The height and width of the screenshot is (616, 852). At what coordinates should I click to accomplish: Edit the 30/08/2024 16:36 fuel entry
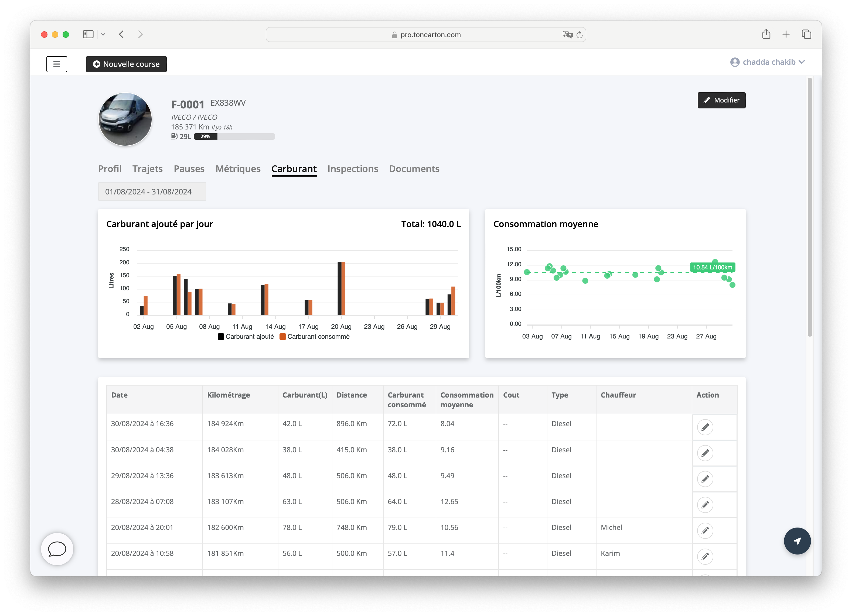point(705,427)
